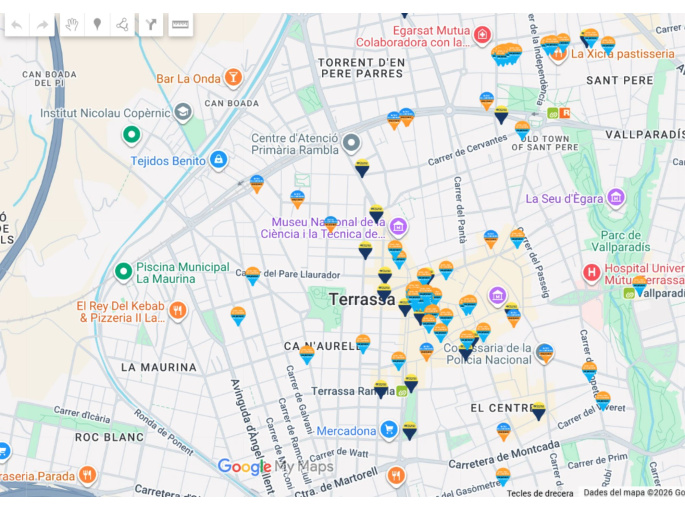
Task: Click the Terrassa Rambla train station icon
Action: 402,392
